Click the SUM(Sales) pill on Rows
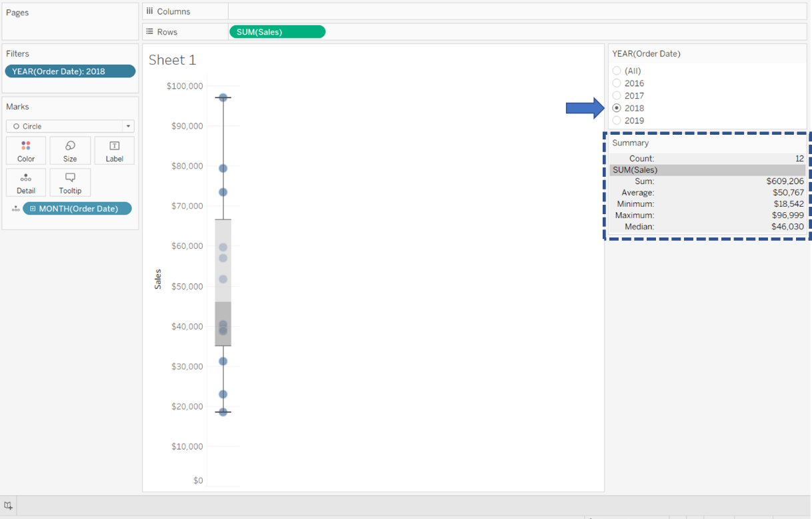Image resolution: width=812 pixels, height=519 pixels. (277, 32)
